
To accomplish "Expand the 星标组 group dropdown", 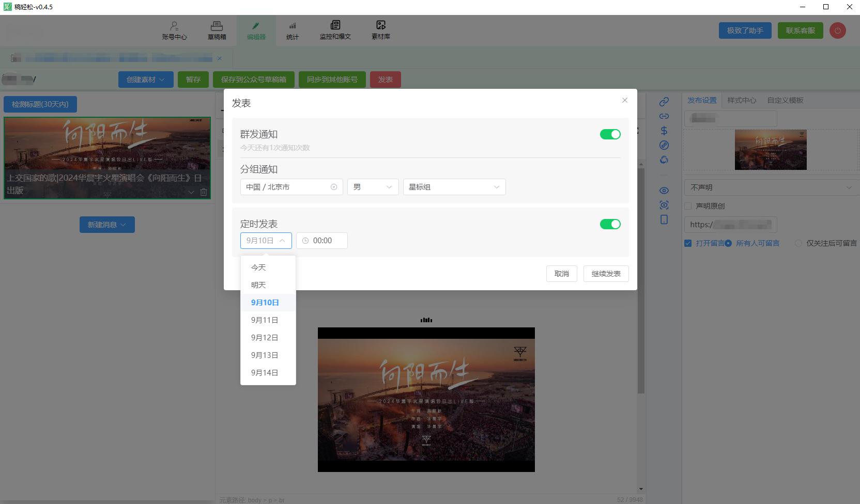I will pos(454,187).
